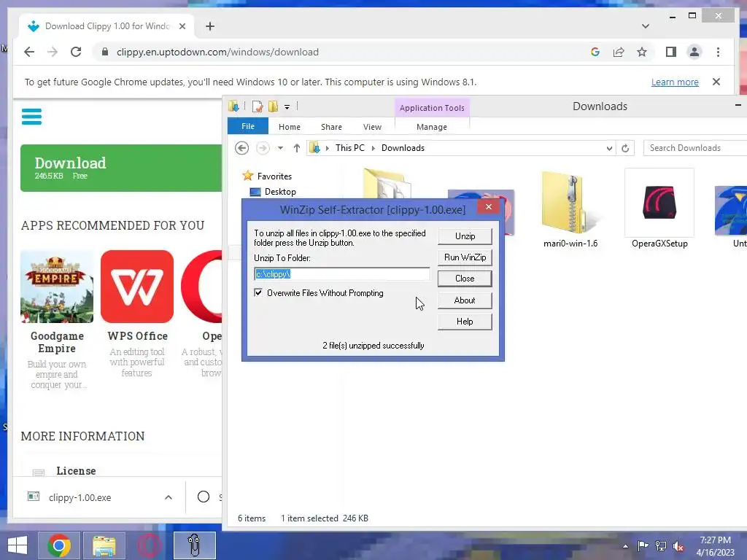The image size is (747, 560).
Task: Open Opera GX from taskbar
Action: click(x=149, y=545)
